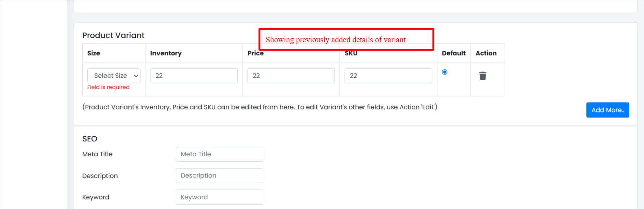Delete the variant row with trash icon
This screenshot has width=644, height=209.
pyautogui.click(x=483, y=76)
